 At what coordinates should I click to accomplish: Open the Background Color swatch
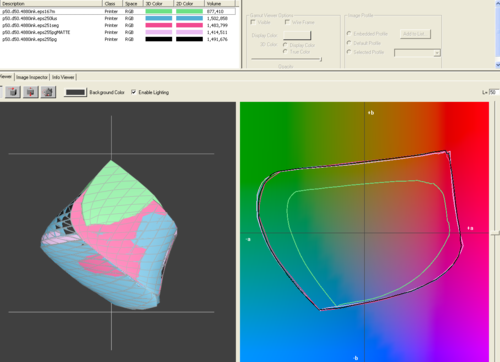click(75, 92)
